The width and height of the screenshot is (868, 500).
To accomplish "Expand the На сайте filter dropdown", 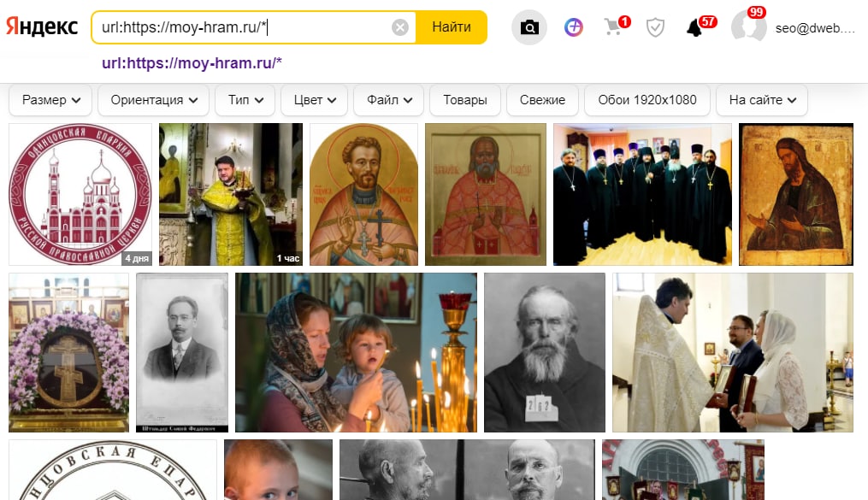I will pos(762,100).
